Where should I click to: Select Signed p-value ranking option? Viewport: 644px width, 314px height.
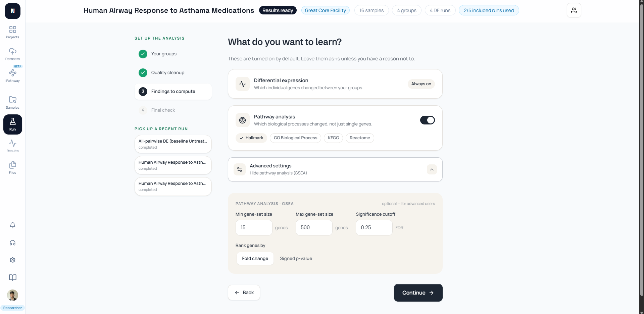296,258
